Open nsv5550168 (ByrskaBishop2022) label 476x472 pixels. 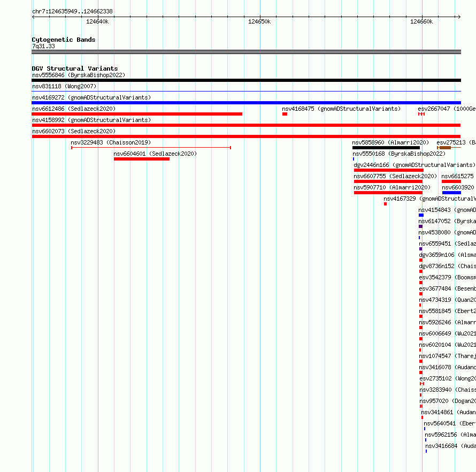coord(399,154)
